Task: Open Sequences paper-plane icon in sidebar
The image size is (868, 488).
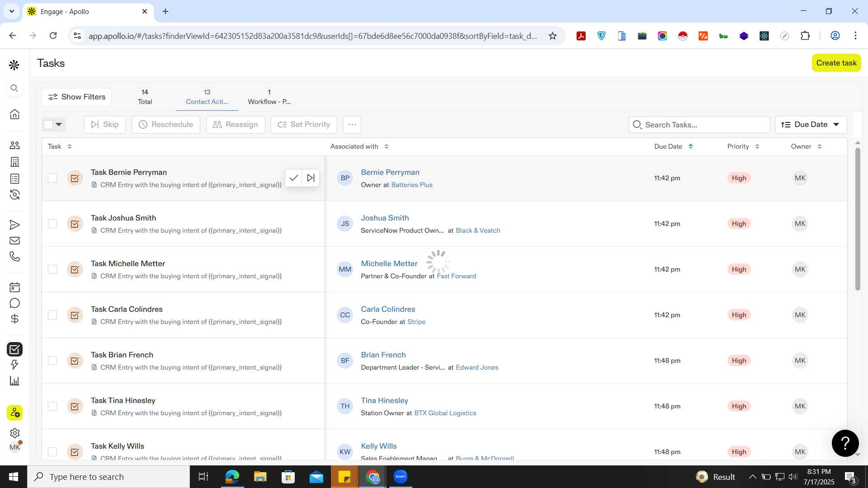Action: coord(14,225)
